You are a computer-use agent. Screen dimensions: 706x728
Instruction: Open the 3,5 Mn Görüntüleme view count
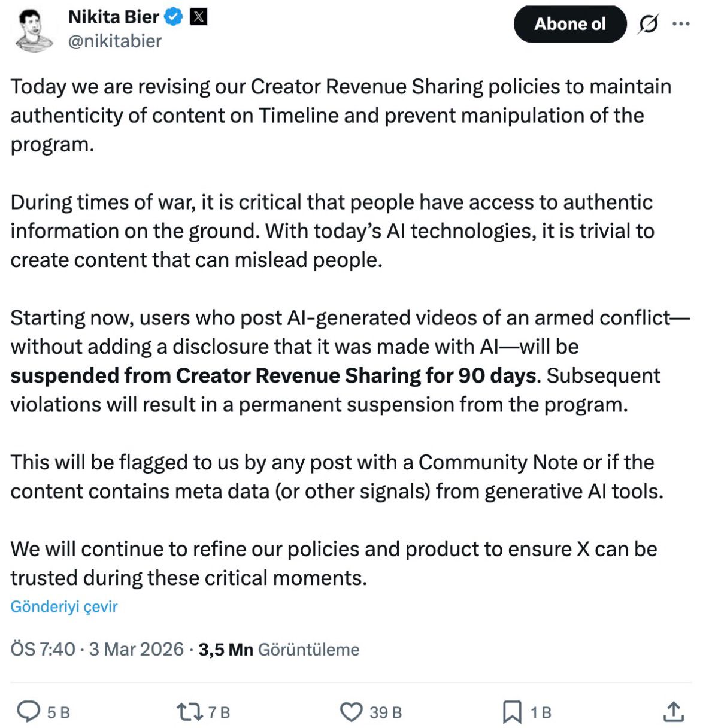279,649
